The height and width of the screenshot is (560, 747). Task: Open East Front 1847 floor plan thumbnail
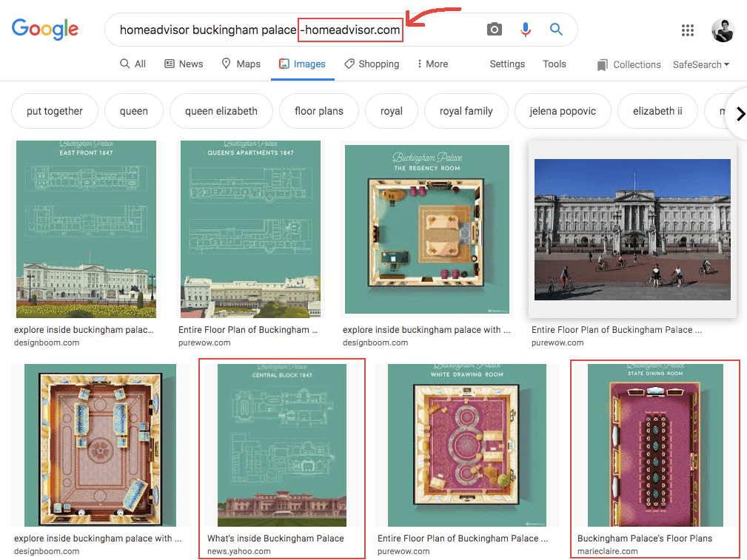[x=86, y=229]
